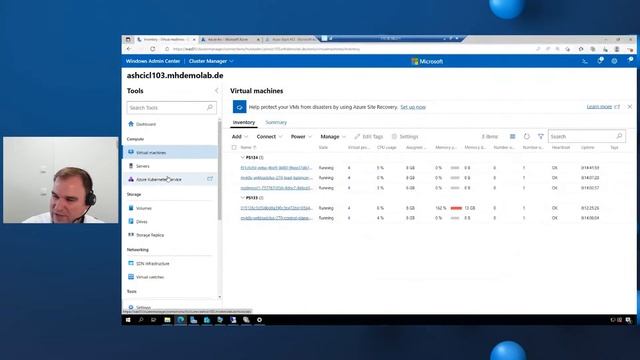
Task: Open the Windows Start menu
Action: pos(128,320)
